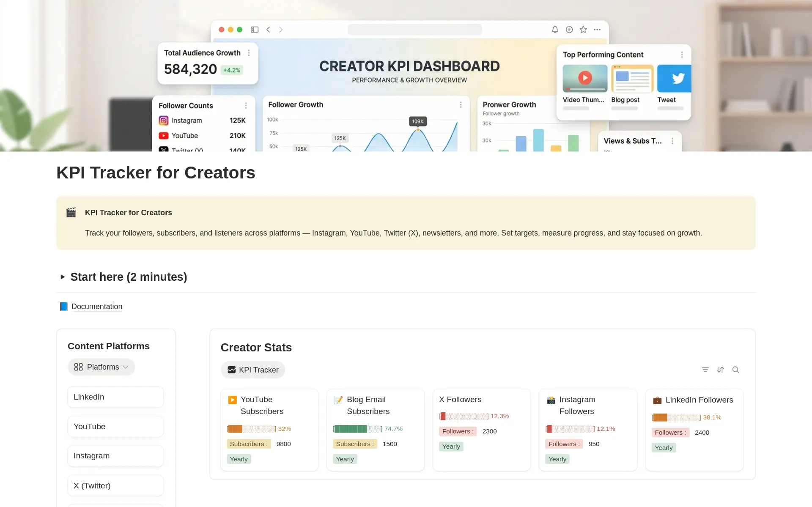Open search in the Creator Stats database
812x507 pixels.
[x=735, y=370]
